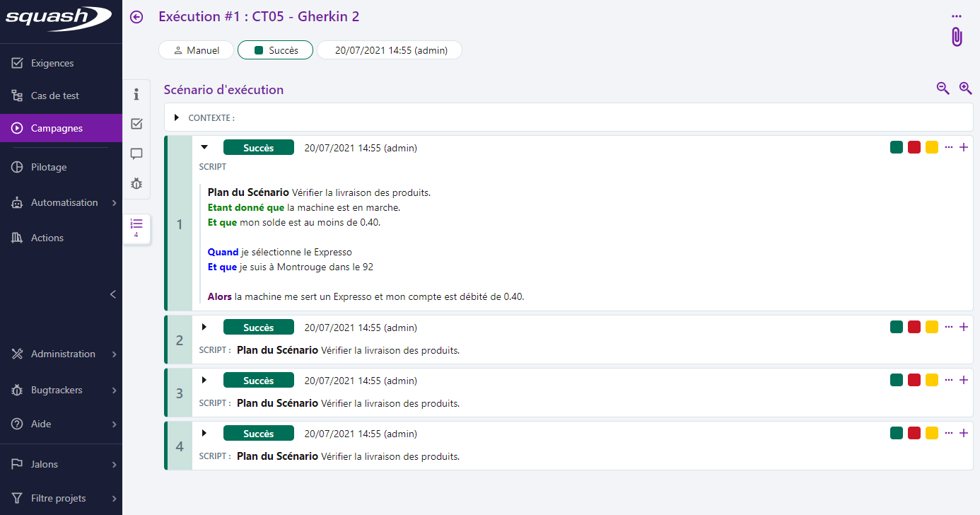Mark step 1 as success via green square
980x515 pixels.
click(896, 147)
